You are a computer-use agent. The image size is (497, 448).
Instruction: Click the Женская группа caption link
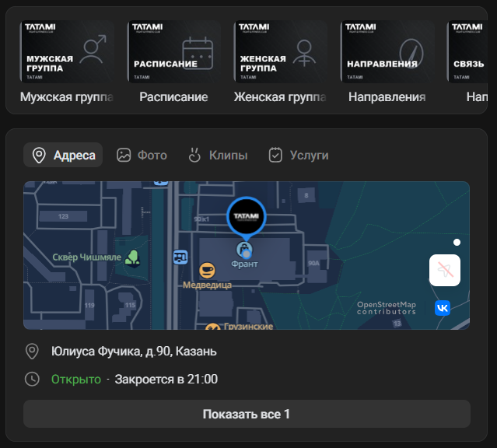tap(280, 97)
